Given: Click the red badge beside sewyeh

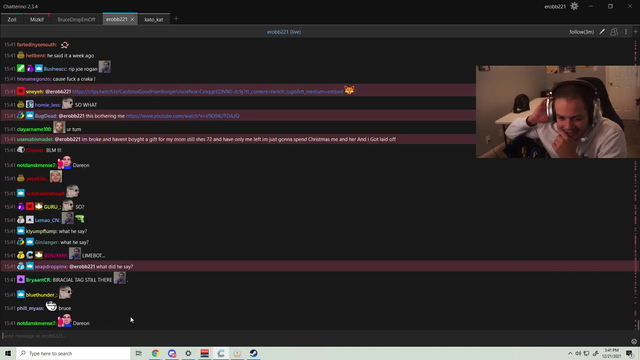Looking at the screenshot, I should pos(21,91).
